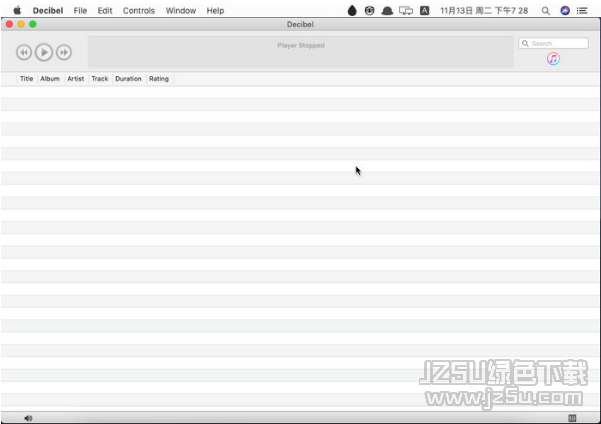Viewport: 601px width, 424px height.
Task: Click the next track fast-forward button
Action: (x=63, y=52)
